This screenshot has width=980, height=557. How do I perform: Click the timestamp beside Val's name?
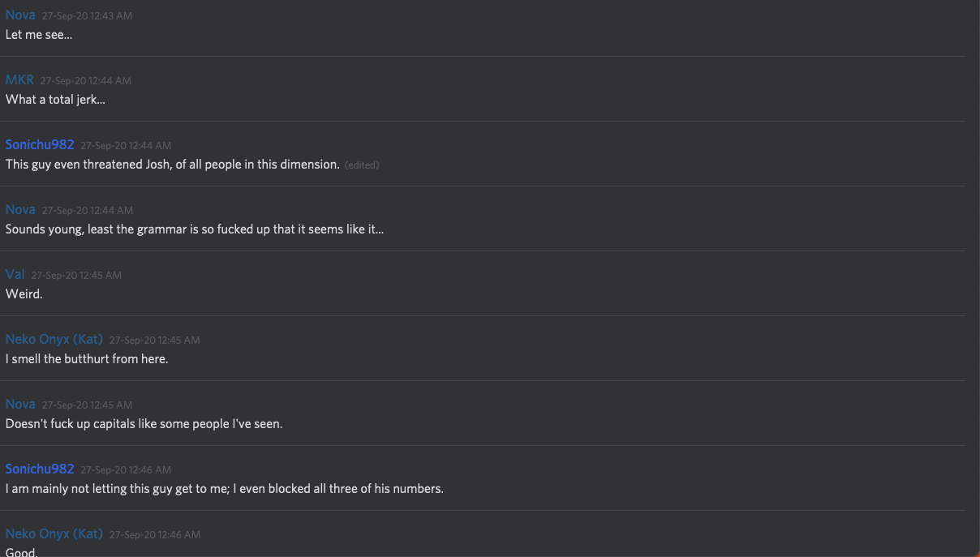click(76, 275)
